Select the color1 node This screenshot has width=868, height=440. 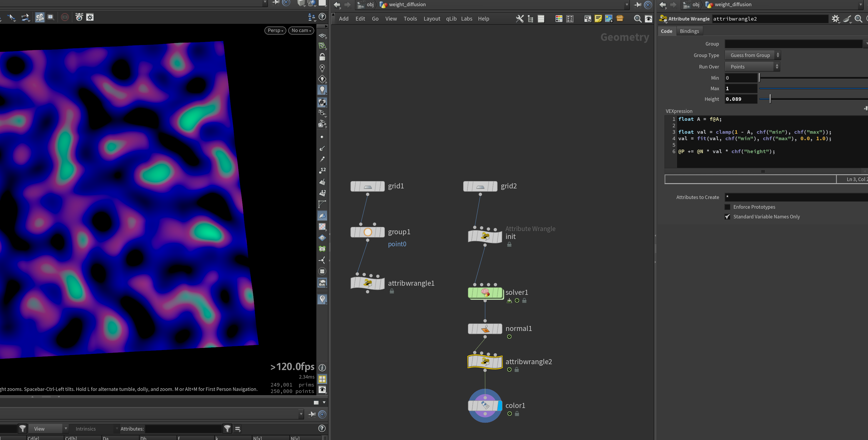tap(485, 406)
